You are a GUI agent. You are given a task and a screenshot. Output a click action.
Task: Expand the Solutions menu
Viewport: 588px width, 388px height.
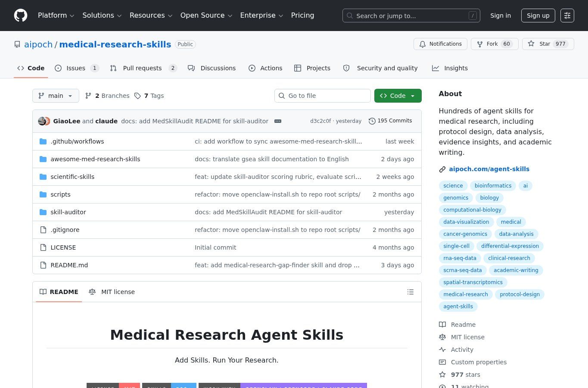coord(102,16)
